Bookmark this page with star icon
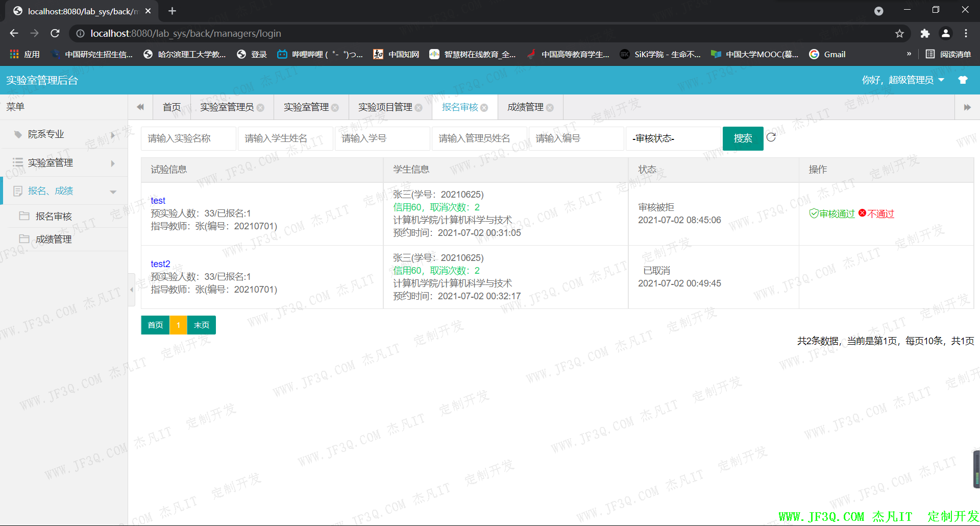Viewport: 980px width, 526px height. [x=899, y=34]
